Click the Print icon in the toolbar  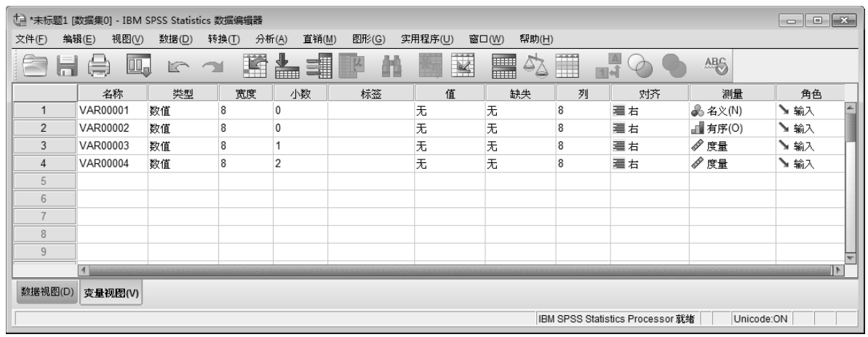point(100,66)
